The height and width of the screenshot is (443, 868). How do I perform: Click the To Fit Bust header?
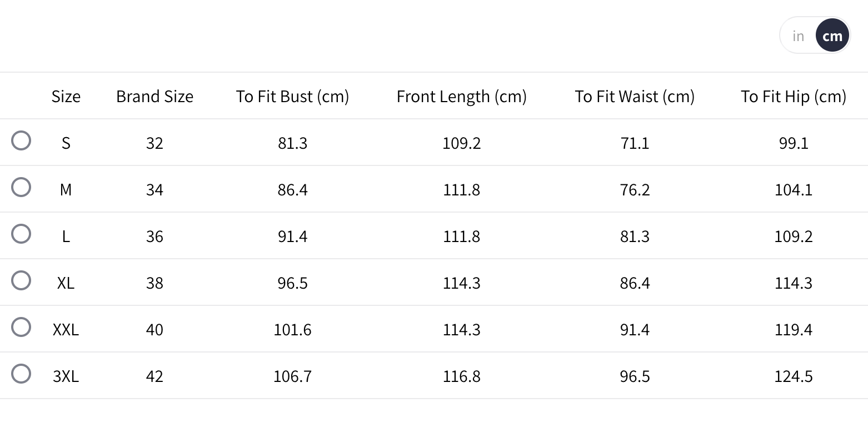[292, 97]
